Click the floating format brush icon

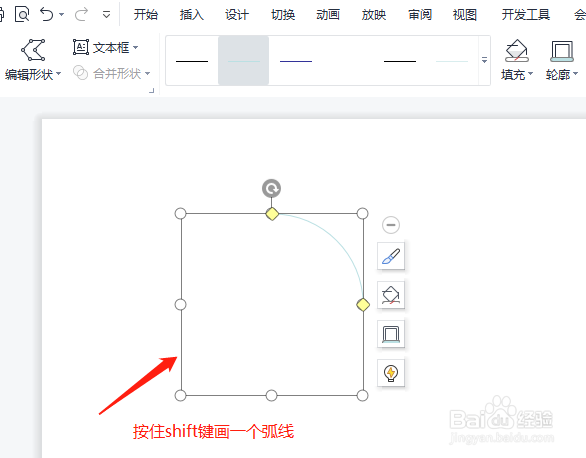coord(391,256)
